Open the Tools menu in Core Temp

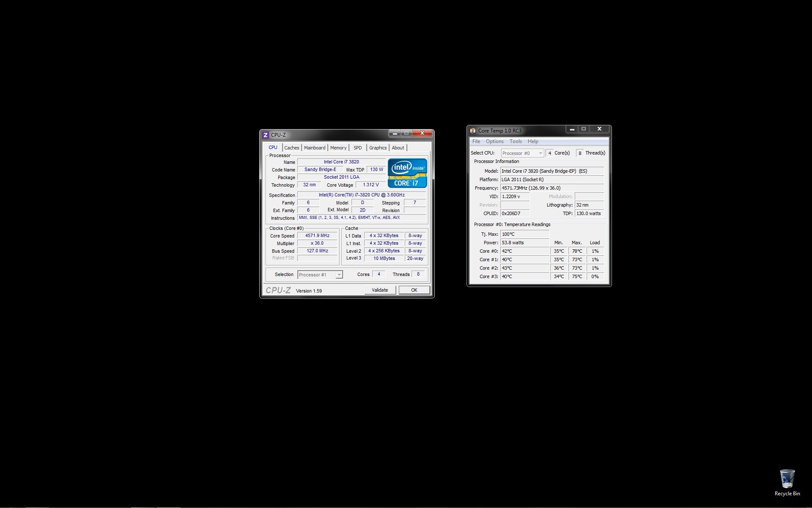tap(515, 141)
